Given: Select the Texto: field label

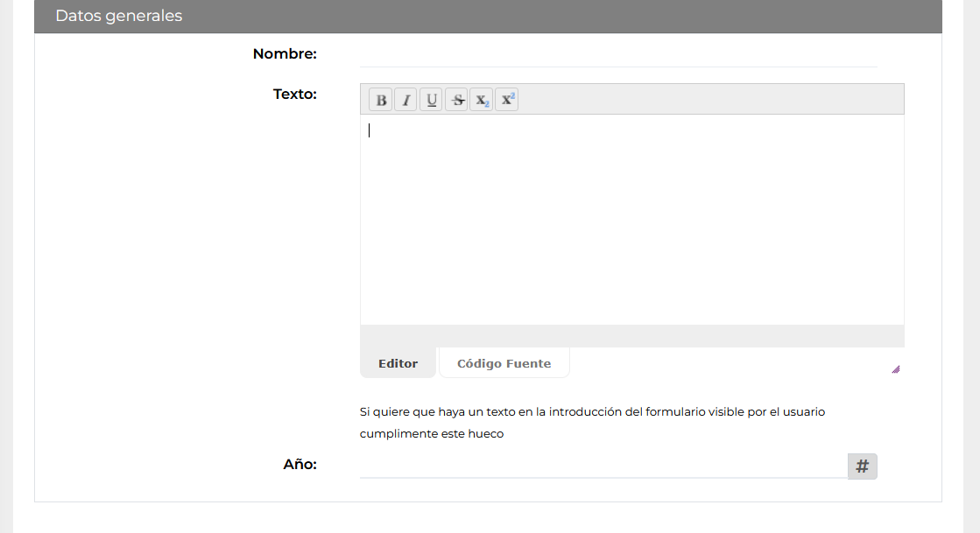Looking at the screenshot, I should [x=295, y=94].
